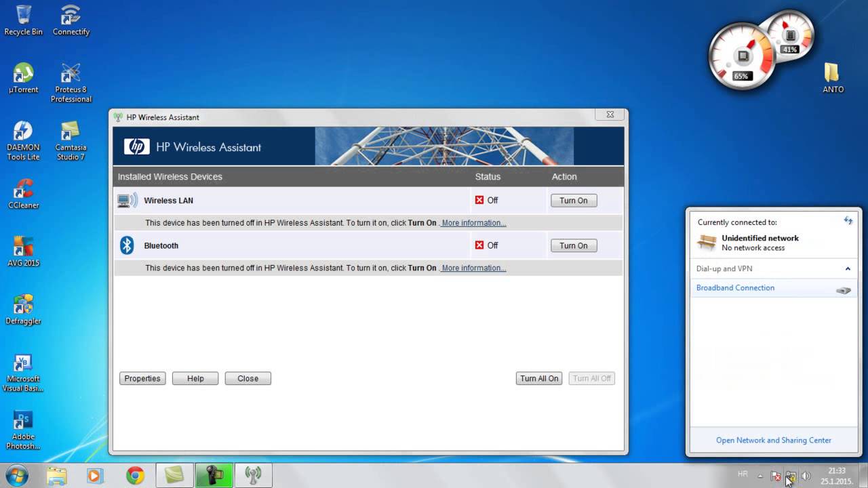
Task: Click the Help button
Action: click(x=195, y=378)
